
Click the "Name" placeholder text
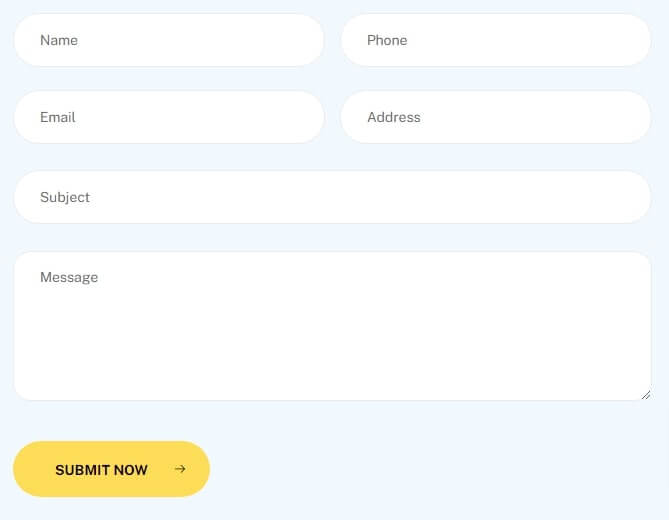pos(59,40)
